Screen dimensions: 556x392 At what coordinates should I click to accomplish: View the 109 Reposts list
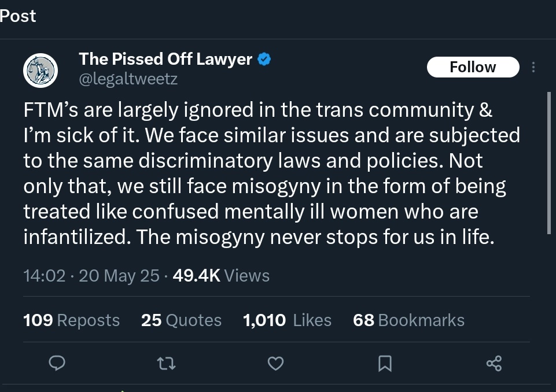click(x=71, y=320)
